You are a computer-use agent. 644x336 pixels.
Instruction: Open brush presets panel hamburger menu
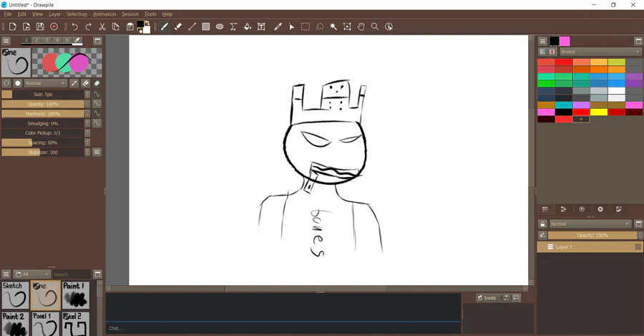tap(6, 274)
